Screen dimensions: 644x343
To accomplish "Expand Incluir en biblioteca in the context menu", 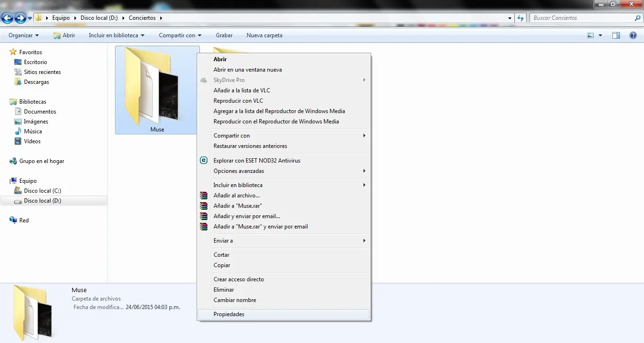I will point(283,185).
